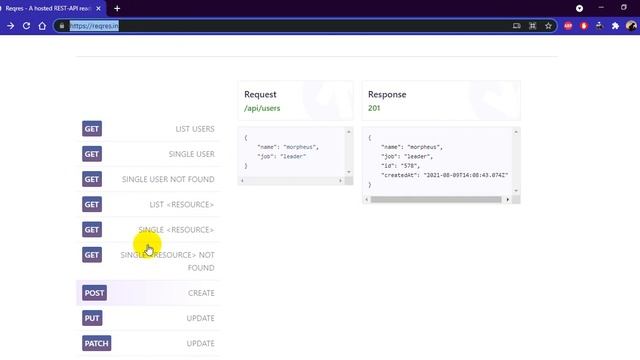This screenshot has width=640, height=360.
Task: Open the extension icon left of puzzle piece
Action: [600, 26]
